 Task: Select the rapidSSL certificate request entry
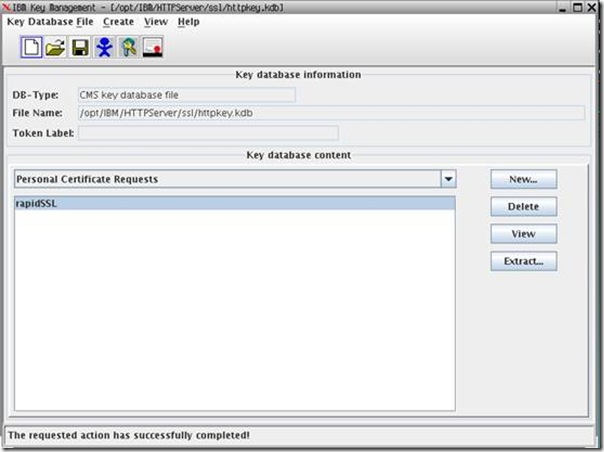click(x=235, y=203)
